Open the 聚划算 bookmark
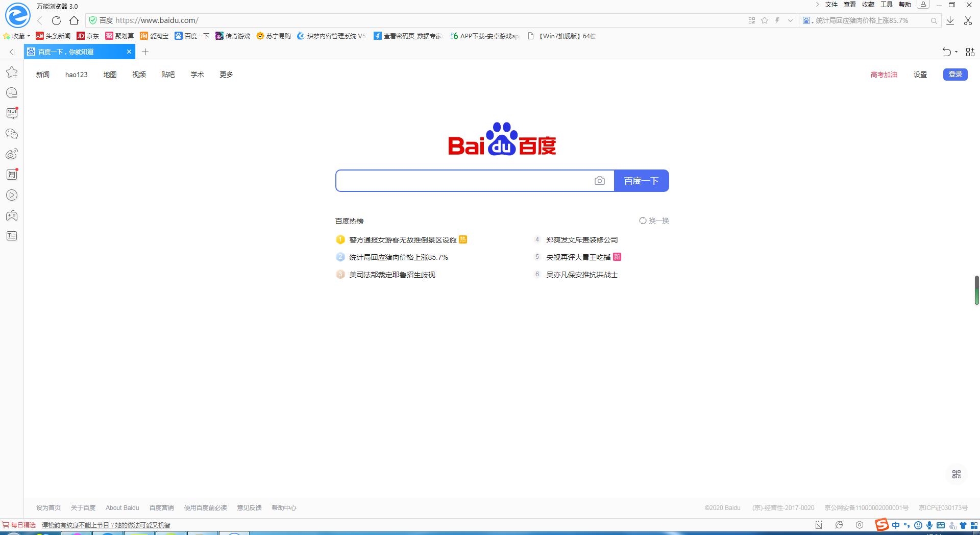Viewport: 980px width, 535px height. (119, 36)
